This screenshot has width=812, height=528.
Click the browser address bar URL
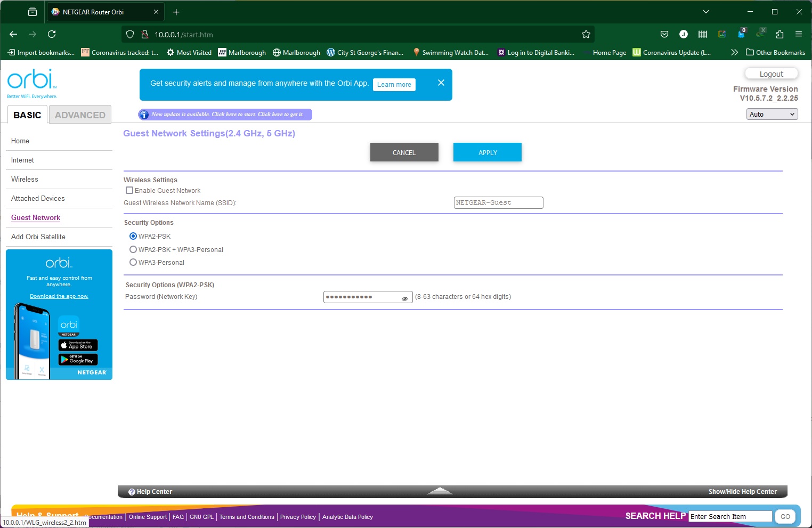pyautogui.click(x=184, y=35)
